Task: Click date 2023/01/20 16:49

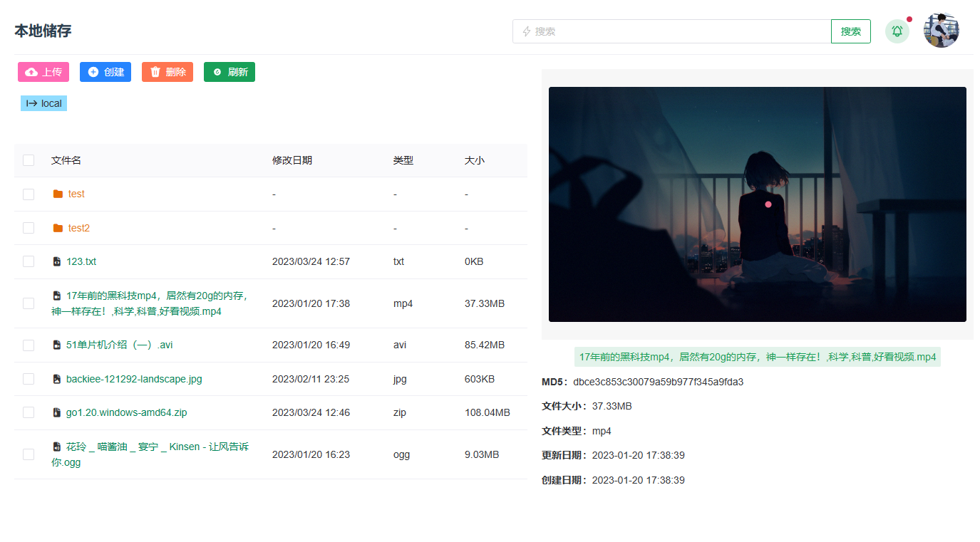Action: (311, 345)
